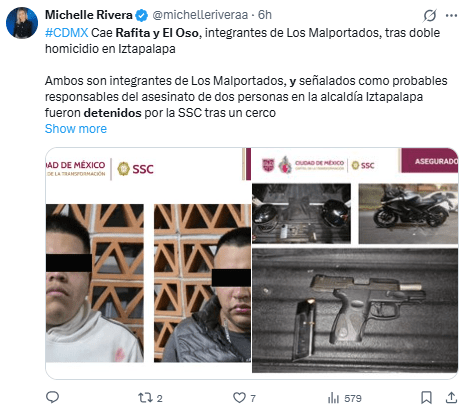Open the three-dot more options menu

tap(451, 15)
